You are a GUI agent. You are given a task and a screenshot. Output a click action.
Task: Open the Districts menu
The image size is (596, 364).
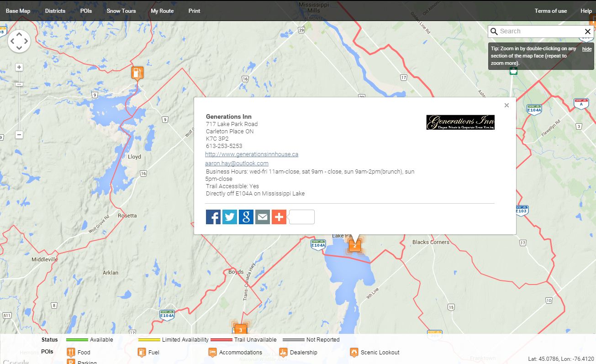click(55, 11)
